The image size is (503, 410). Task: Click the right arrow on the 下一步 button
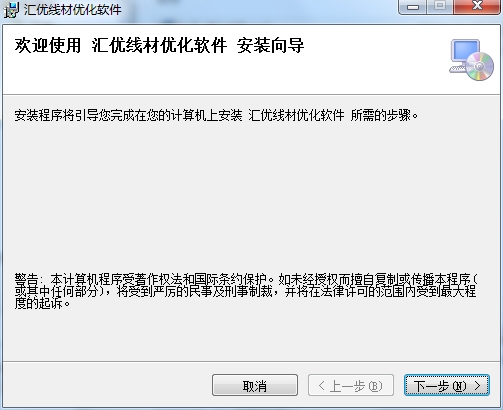point(478,386)
